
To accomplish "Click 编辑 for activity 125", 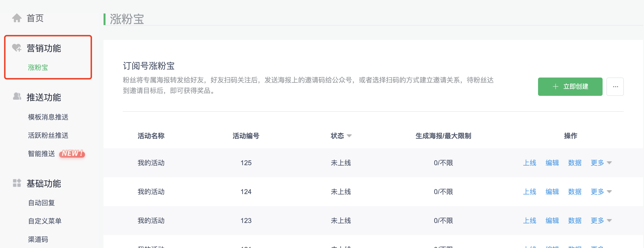I will click(x=552, y=163).
